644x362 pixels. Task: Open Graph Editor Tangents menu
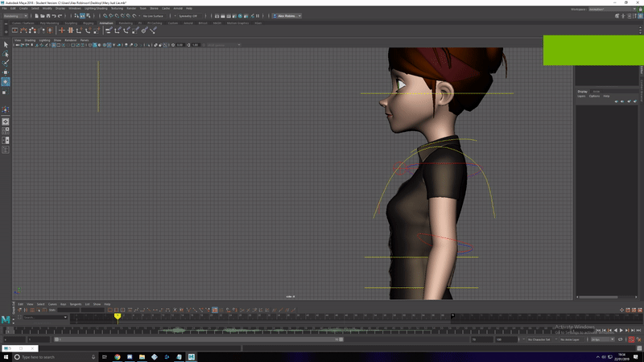(x=76, y=304)
